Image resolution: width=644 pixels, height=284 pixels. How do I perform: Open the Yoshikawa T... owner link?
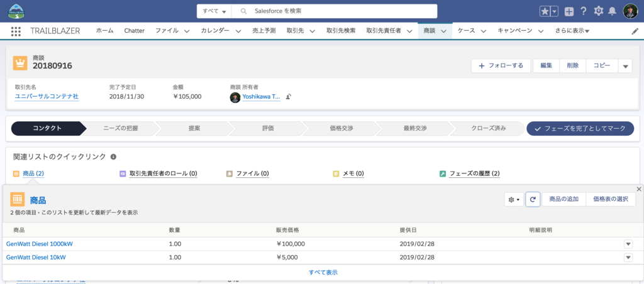point(261,97)
